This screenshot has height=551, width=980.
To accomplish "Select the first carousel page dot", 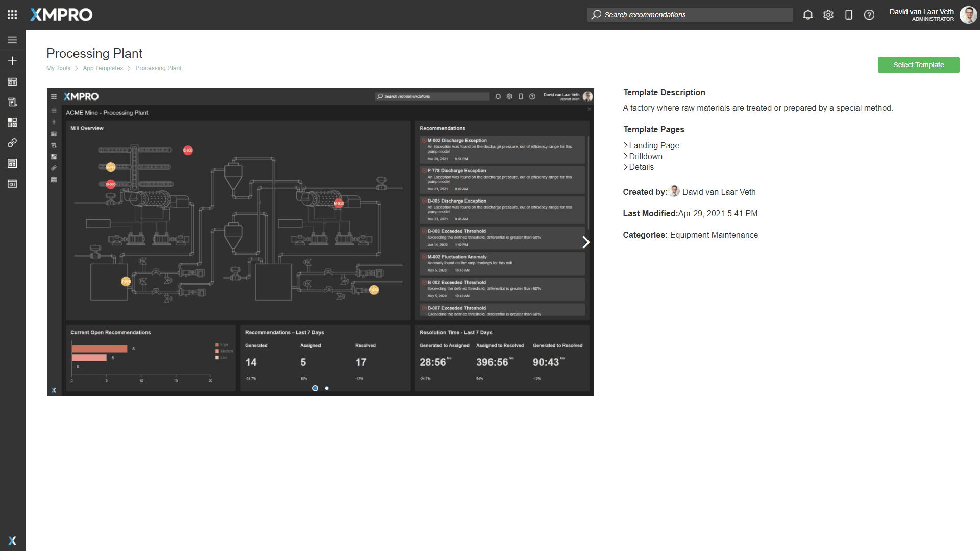I will pos(315,388).
